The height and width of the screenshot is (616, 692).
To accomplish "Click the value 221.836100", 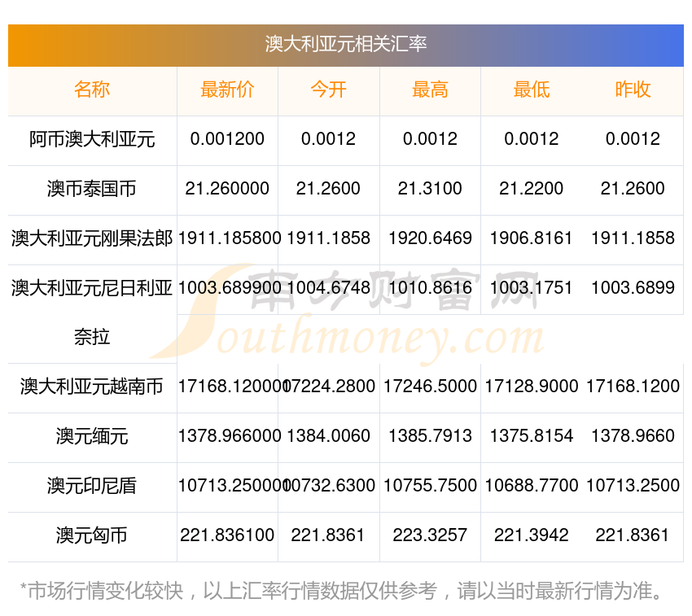I will (227, 535).
